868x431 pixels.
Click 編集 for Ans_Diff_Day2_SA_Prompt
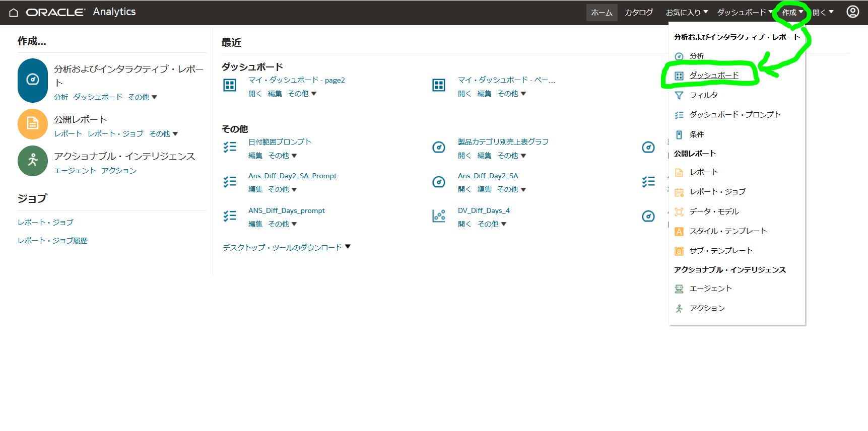point(255,189)
